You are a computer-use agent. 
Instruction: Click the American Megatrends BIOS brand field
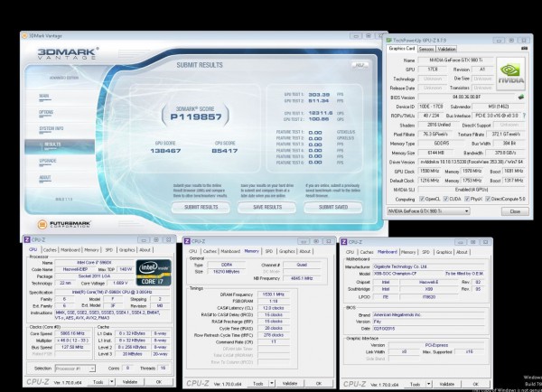coord(430,315)
